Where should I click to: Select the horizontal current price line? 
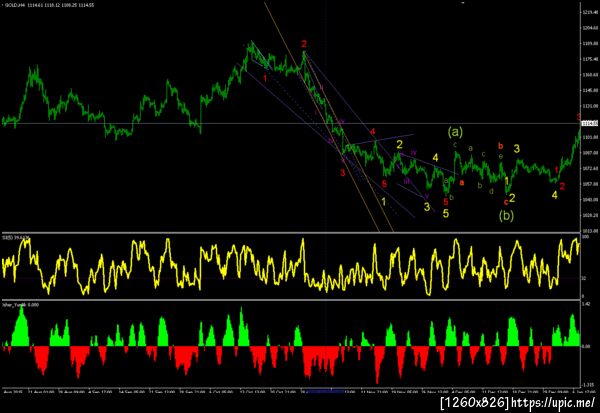pos(291,123)
